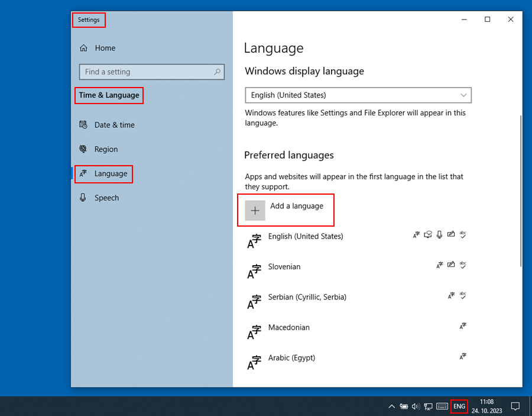The image size is (532, 416).
Task: Show hidden tray icons chevron
Action: click(391, 406)
